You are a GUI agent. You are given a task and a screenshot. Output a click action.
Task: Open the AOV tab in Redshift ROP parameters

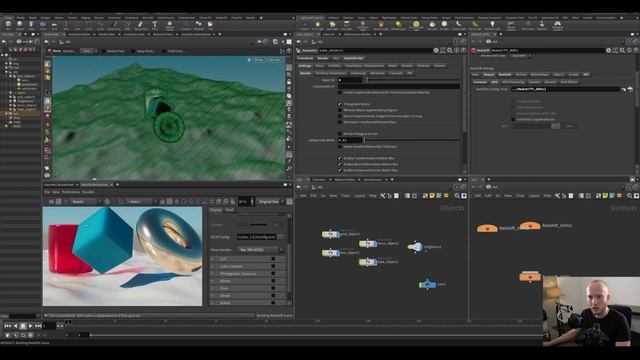pos(494,82)
